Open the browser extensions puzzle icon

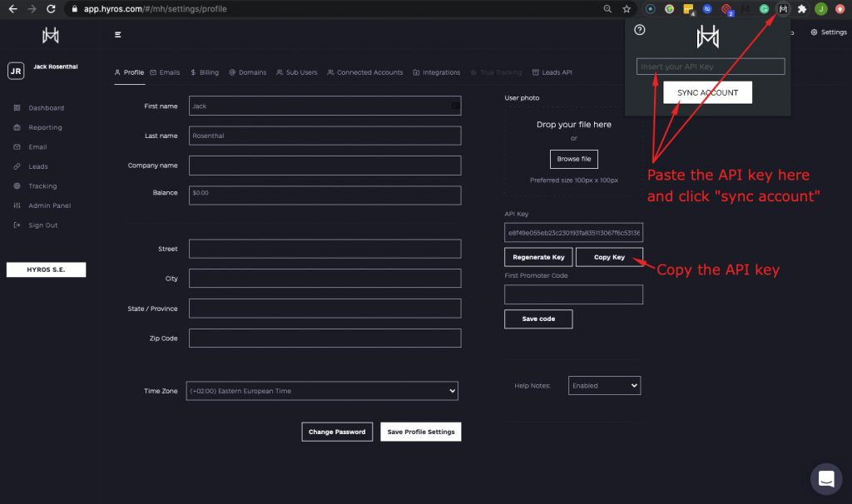pos(802,8)
